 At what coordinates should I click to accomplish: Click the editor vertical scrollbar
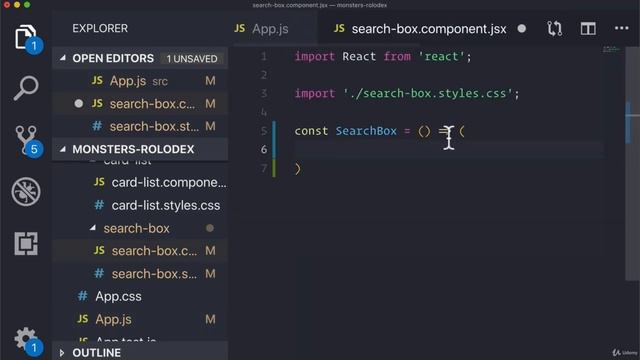631,163
